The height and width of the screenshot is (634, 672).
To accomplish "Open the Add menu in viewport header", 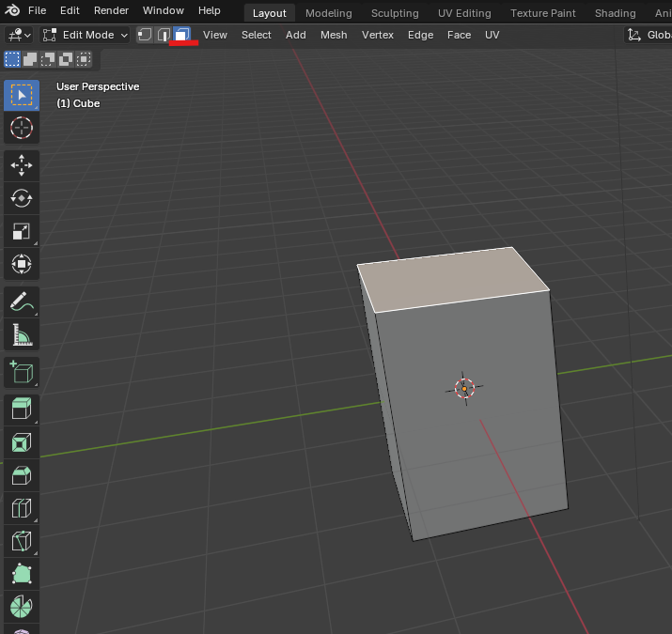I will (296, 35).
